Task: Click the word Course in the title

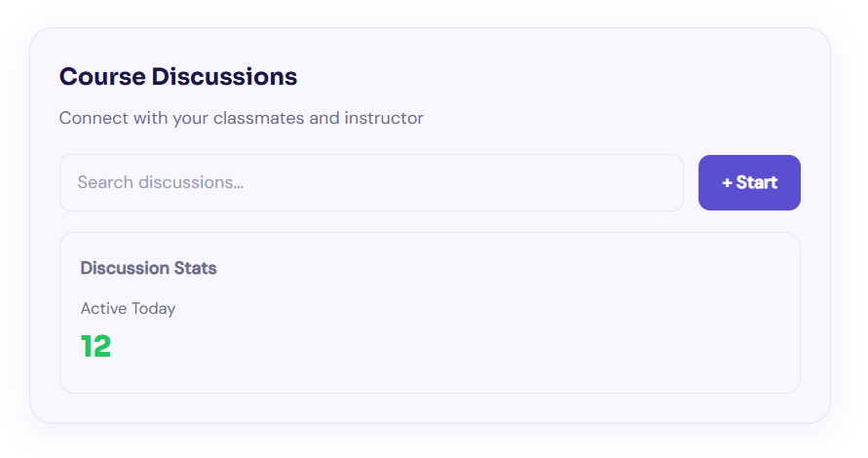Action: coord(102,76)
